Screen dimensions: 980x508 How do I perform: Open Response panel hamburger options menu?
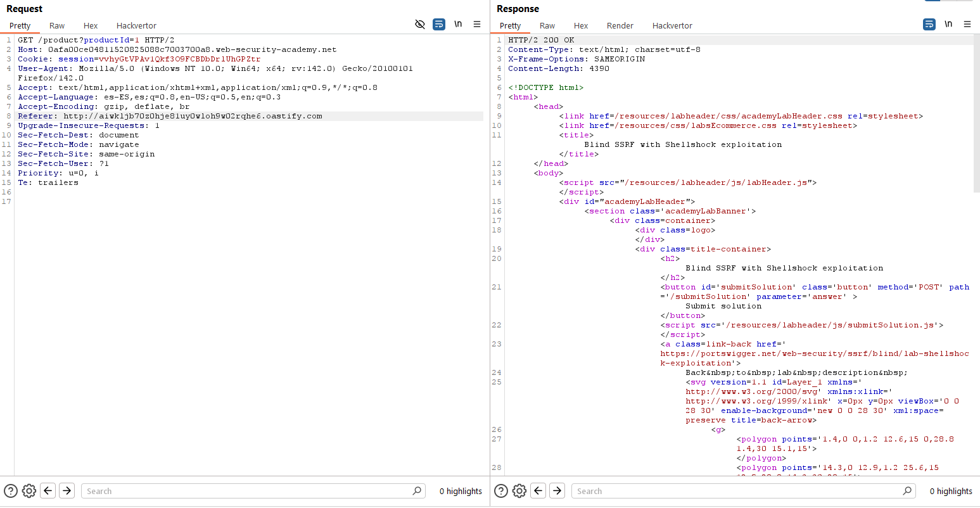(967, 25)
